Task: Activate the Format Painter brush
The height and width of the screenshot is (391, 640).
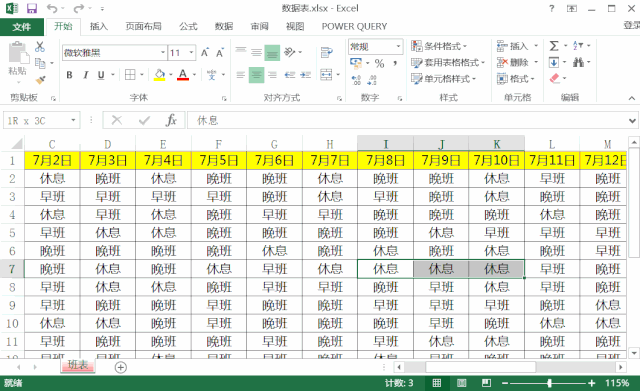Action: point(40,80)
